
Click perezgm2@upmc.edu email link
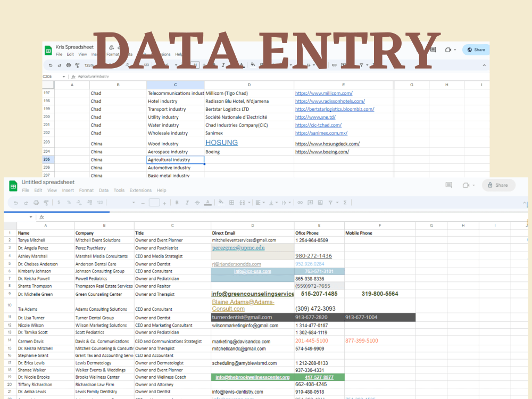point(238,248)
